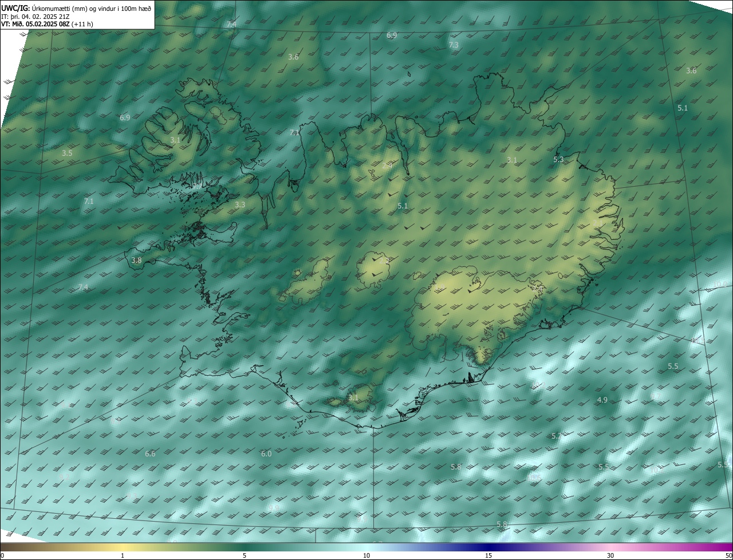Click the 3.8 value label on Snæfellsnes
733x560 pixels.
click(x=136, y=261)
